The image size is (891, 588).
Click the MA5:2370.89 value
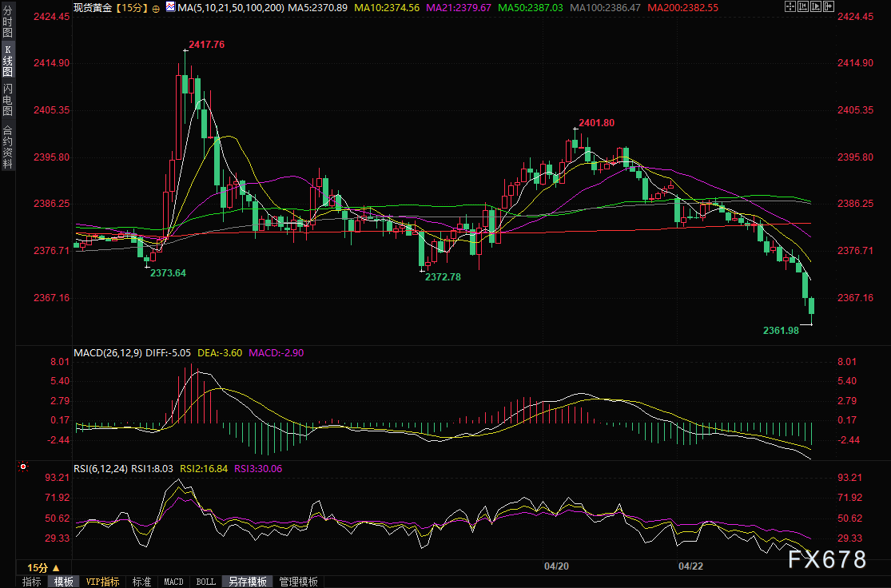click(x=318, y=8)
